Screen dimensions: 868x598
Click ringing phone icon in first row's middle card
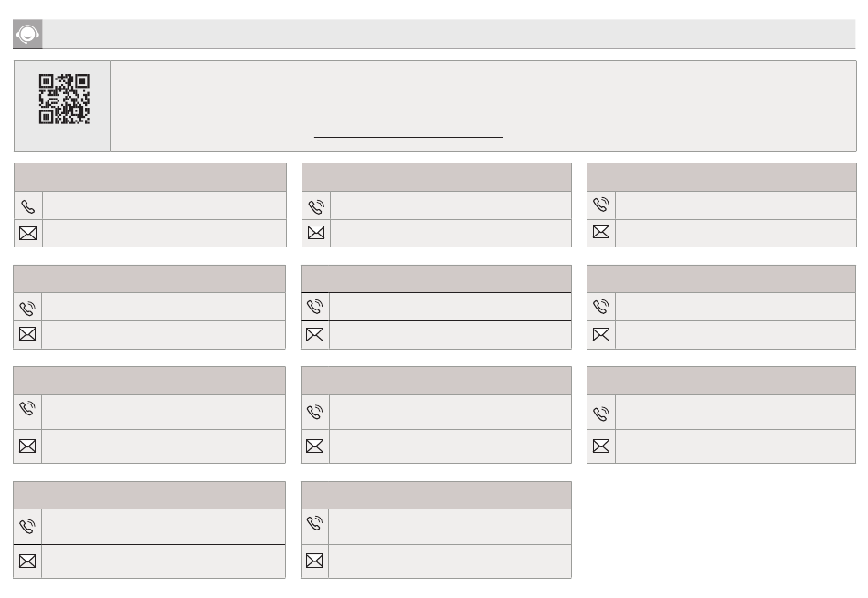pos(315,206)
